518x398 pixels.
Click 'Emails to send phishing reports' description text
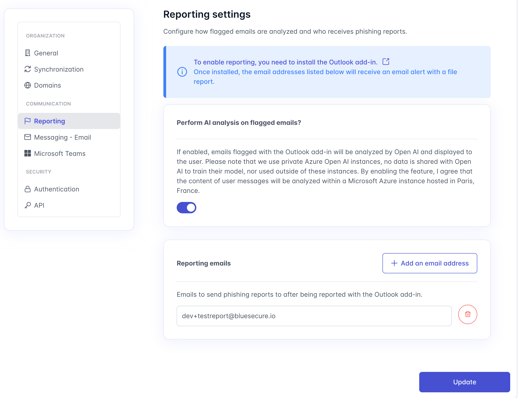(299, 295)
